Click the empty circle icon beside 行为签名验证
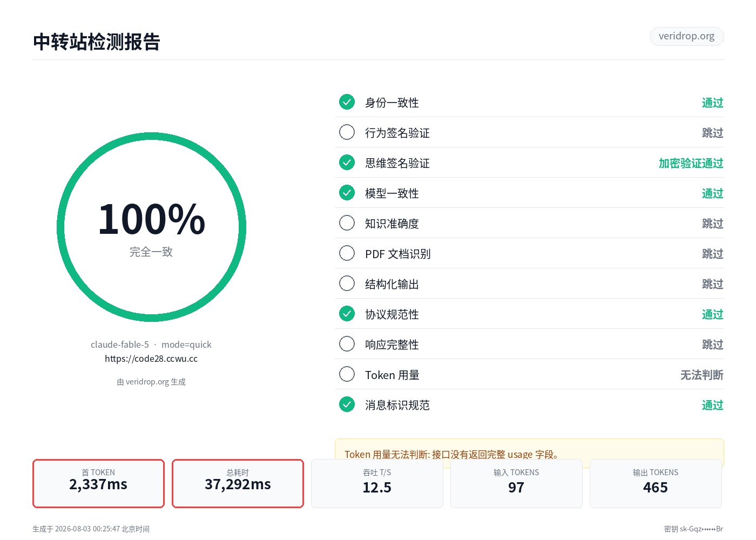 [347, 132]
